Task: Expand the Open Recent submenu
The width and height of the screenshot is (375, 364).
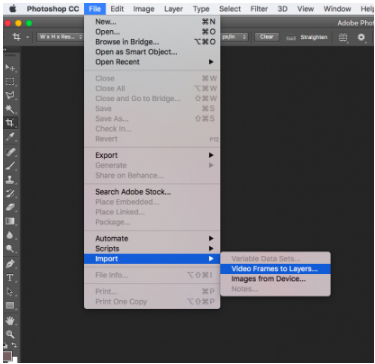Action: [x=152, y=62]
